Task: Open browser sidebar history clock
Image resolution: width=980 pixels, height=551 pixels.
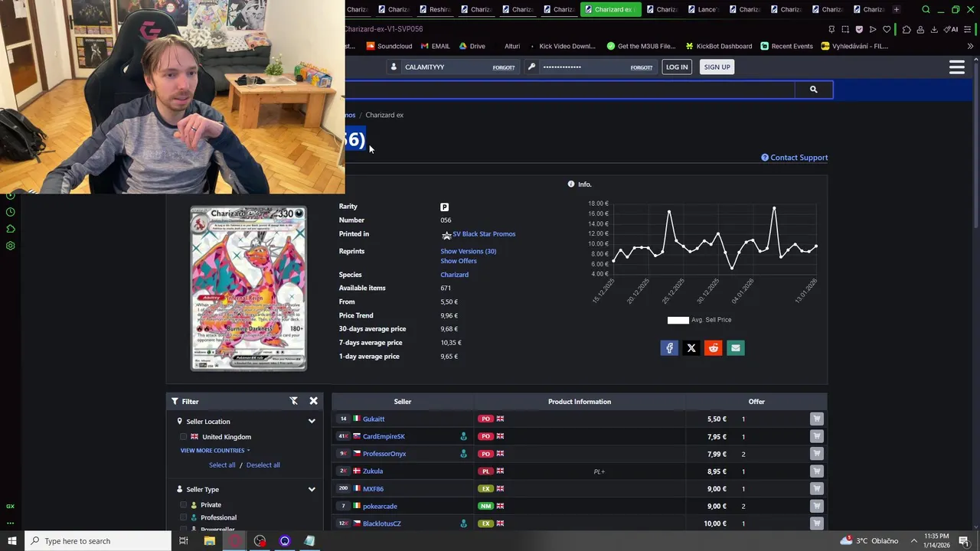Action: pos(11,212)
